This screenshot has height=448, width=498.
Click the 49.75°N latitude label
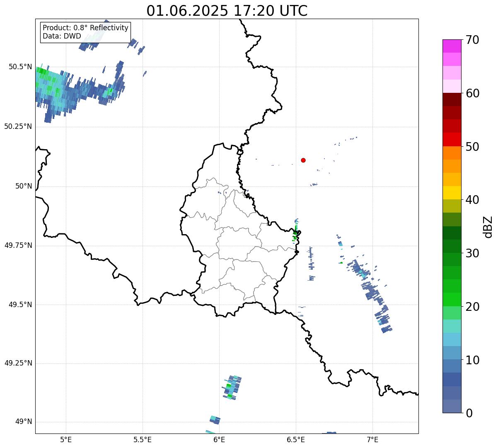[18, 245]
